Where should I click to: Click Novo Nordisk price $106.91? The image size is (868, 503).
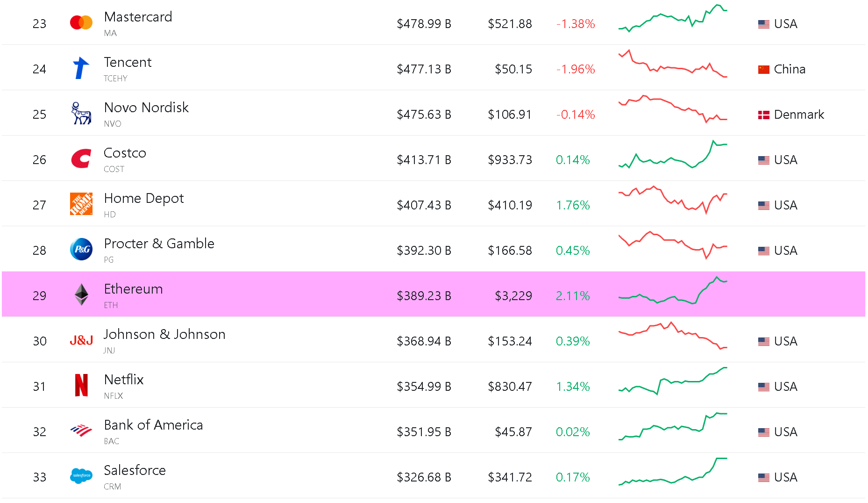click(510, 115)
